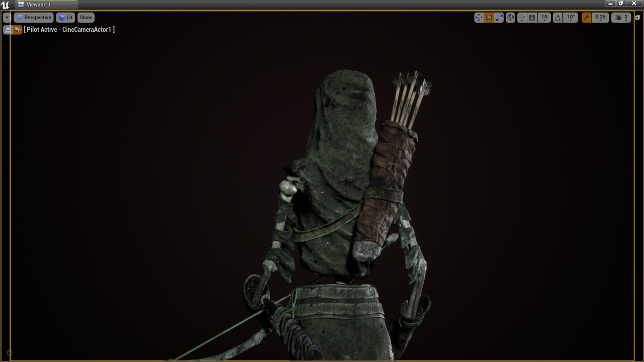
Task: Open the camera speed dropdown
Action: [x=622, y=18]
